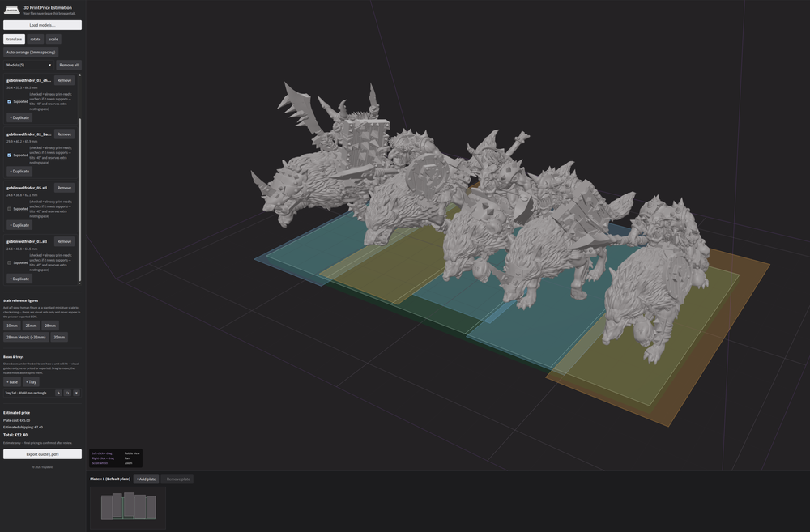Export the quote as PDF
Screen dimensions: 810x532
tap(42, 454)
